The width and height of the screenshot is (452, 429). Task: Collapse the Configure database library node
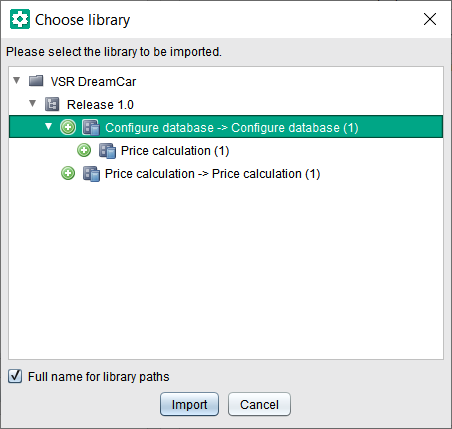coord(49,126)
